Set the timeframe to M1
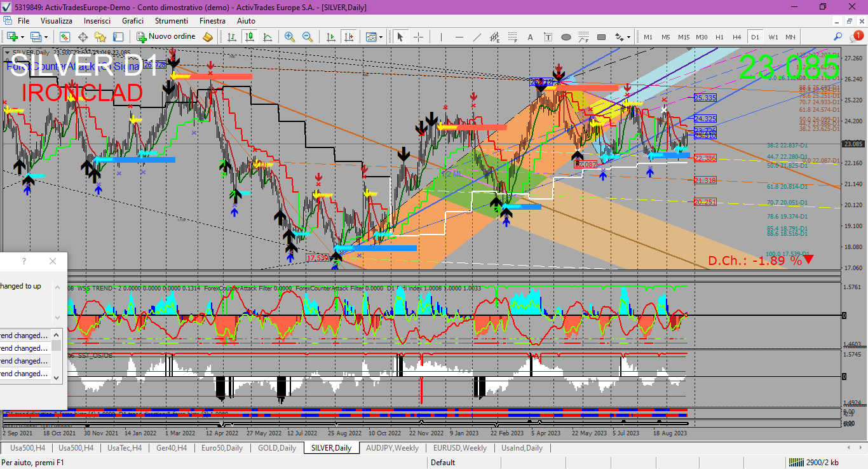This screenshot has height=469, width=868. (x=648, y=37)
